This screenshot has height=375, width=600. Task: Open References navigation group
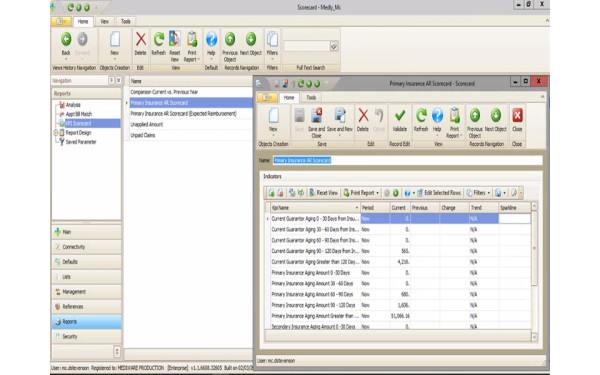pos(86,307)
